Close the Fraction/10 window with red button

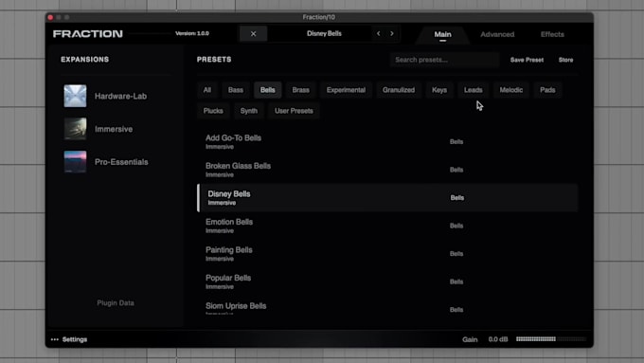click(50, 17)
